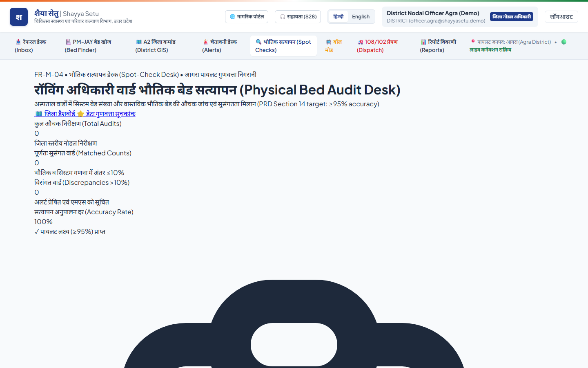Click सत्यापन अनुपालन दर (Accuracy Rate) label

point(84,212)
